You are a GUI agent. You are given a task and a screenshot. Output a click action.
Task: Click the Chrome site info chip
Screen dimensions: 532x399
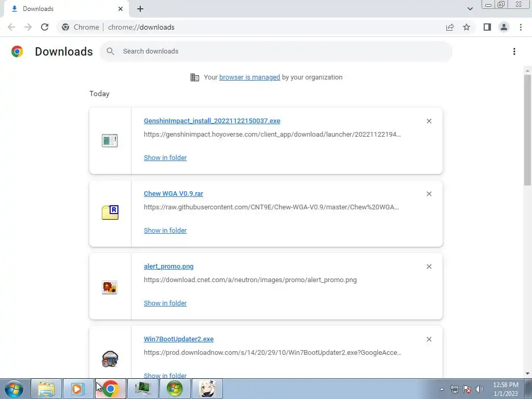click(81, 27)
